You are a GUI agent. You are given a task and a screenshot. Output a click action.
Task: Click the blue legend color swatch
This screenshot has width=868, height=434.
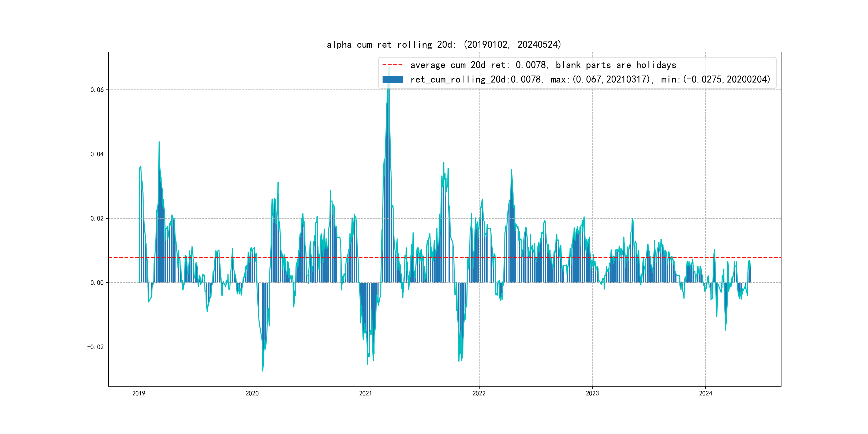pyautogui.click(x=392, y=80)
